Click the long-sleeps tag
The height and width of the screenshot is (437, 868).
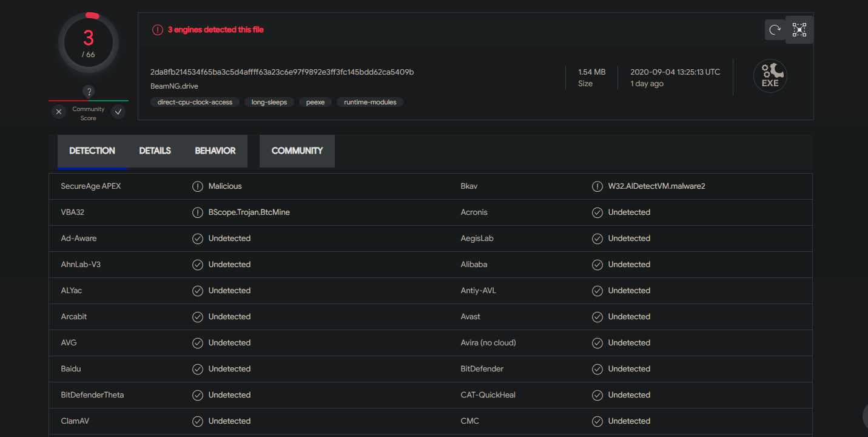[269, 103]
